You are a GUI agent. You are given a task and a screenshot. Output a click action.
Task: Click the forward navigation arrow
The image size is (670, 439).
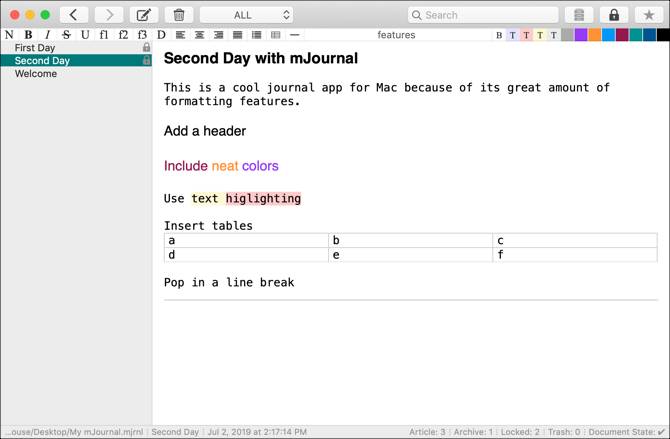tap(109, 15)
